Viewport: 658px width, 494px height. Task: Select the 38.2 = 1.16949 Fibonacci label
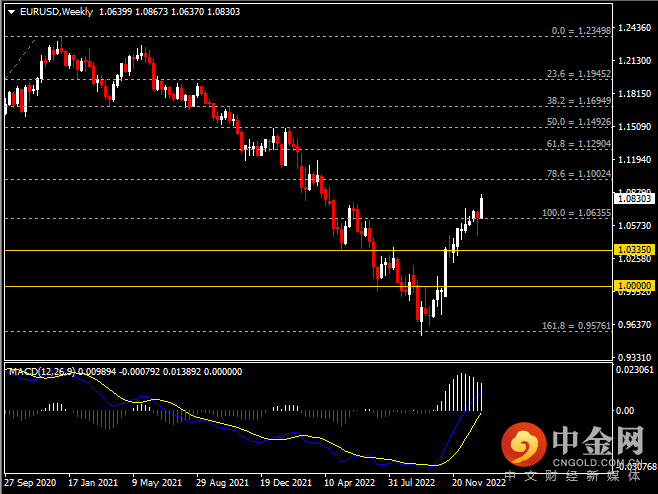point(579,101)
